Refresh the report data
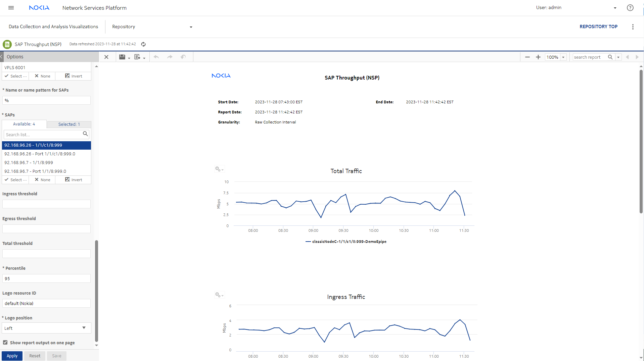 tap(143, 44)
